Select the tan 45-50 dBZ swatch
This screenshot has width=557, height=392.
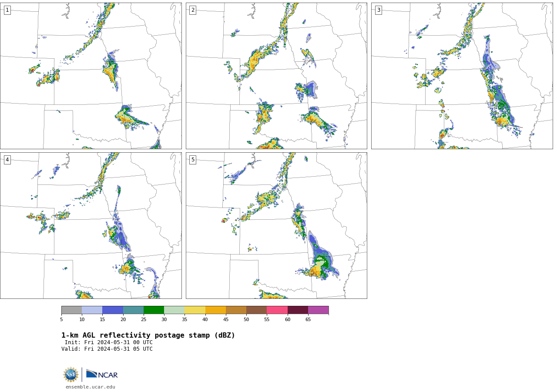pyautogui.click(x=236, y=310)
